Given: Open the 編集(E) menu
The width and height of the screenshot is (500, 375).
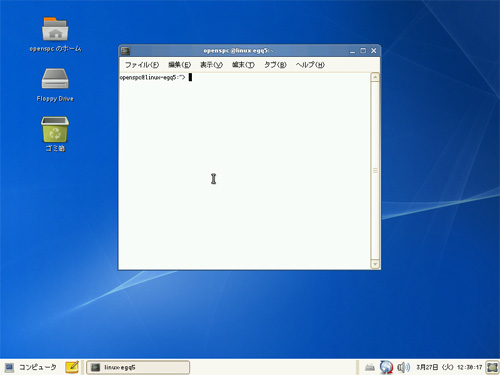Looking at the screenshot, I should coord(179,65).
